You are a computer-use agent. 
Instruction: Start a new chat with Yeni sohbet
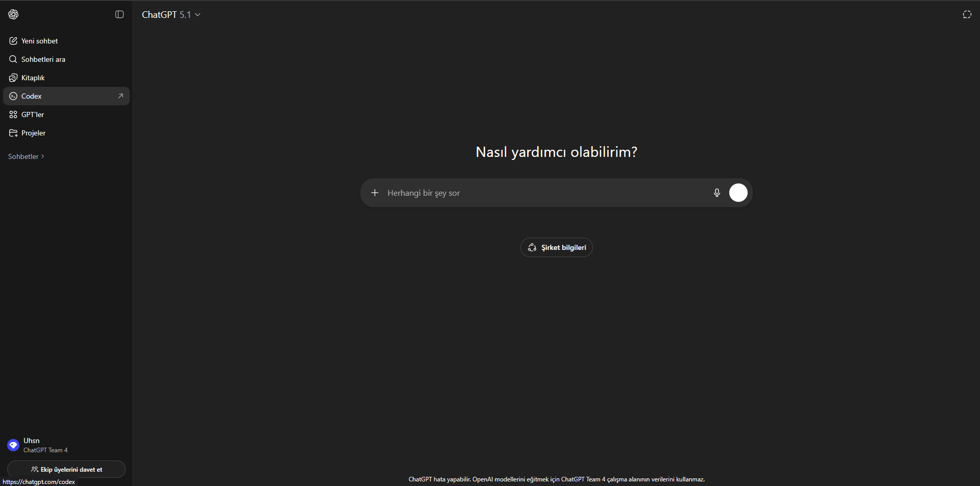(40, 41)
